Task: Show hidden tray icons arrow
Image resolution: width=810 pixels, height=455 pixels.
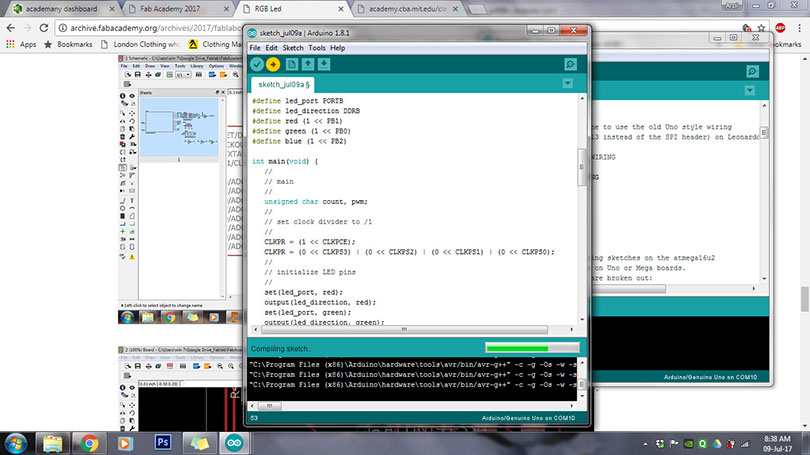Action: coord(645,444)
